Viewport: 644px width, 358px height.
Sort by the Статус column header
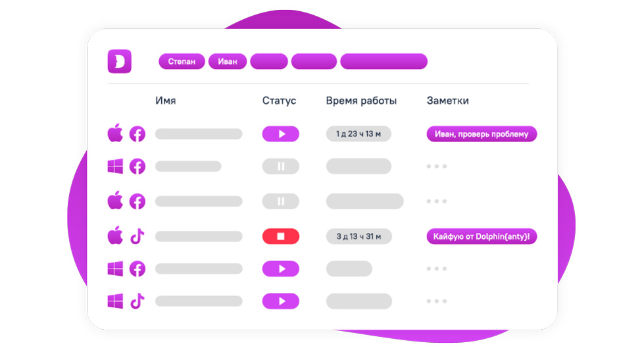click(280, 101)
